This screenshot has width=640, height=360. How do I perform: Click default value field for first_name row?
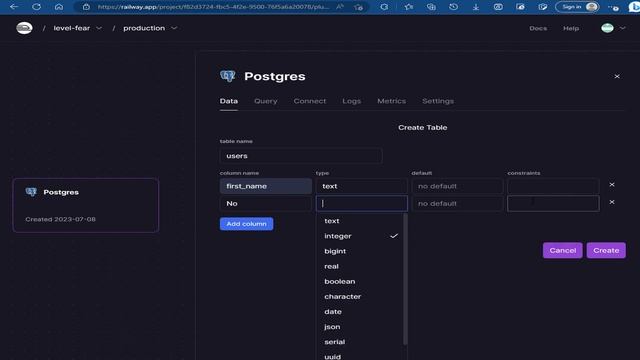click(457, 186)
